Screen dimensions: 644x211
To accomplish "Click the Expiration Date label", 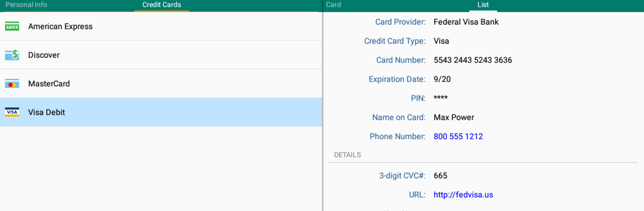I will [x=397, y=79].
